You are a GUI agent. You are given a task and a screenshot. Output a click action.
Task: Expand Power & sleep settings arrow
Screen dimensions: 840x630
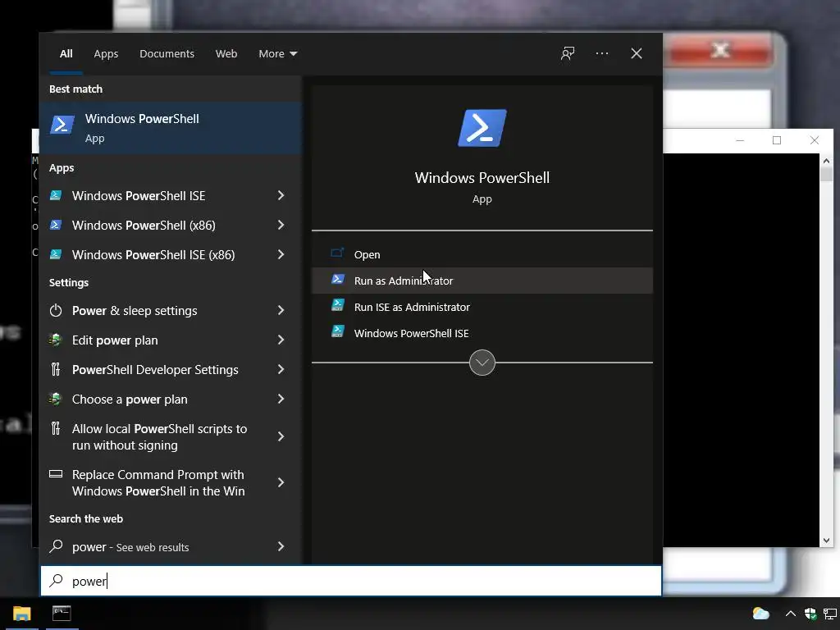[x=281, y=310]
